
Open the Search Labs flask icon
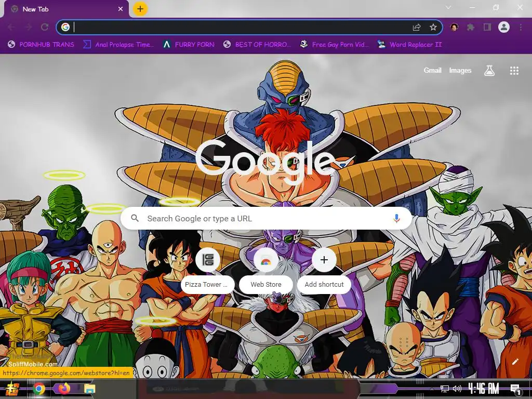(x=489, y=70)
